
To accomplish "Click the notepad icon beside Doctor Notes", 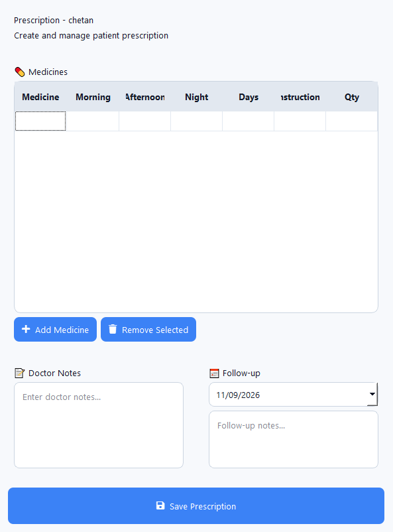I will pyautogui.click(x=20, y=373).
